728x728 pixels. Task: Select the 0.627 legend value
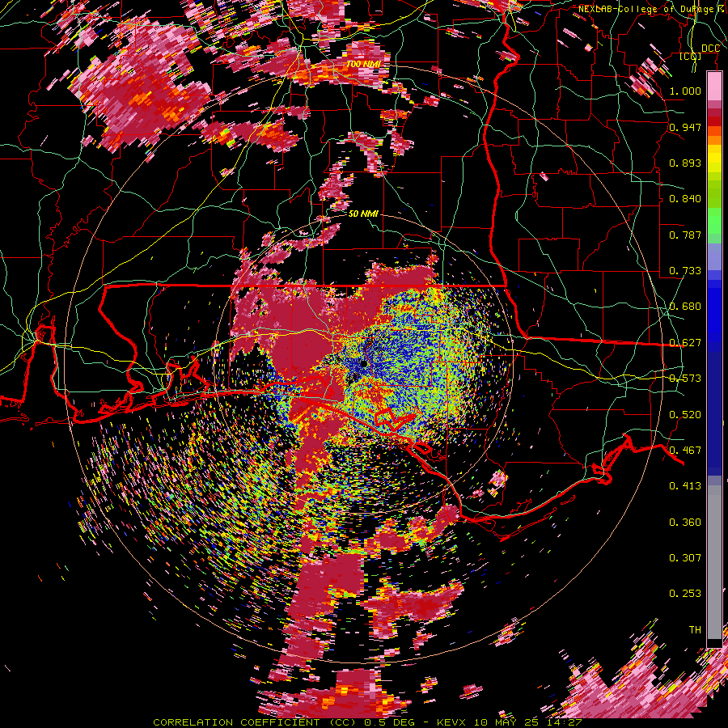click(685, 343)
